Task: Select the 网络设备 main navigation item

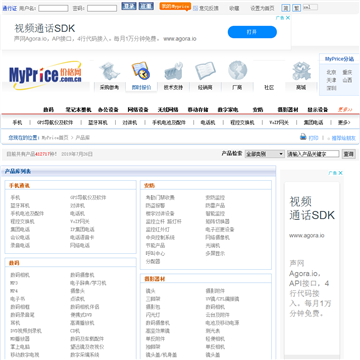Action: click(x=138, y=110)
